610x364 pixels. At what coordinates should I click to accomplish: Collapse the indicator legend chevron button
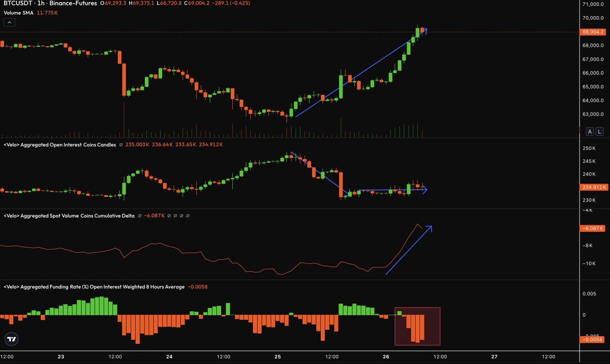click(x=10, y=22)
